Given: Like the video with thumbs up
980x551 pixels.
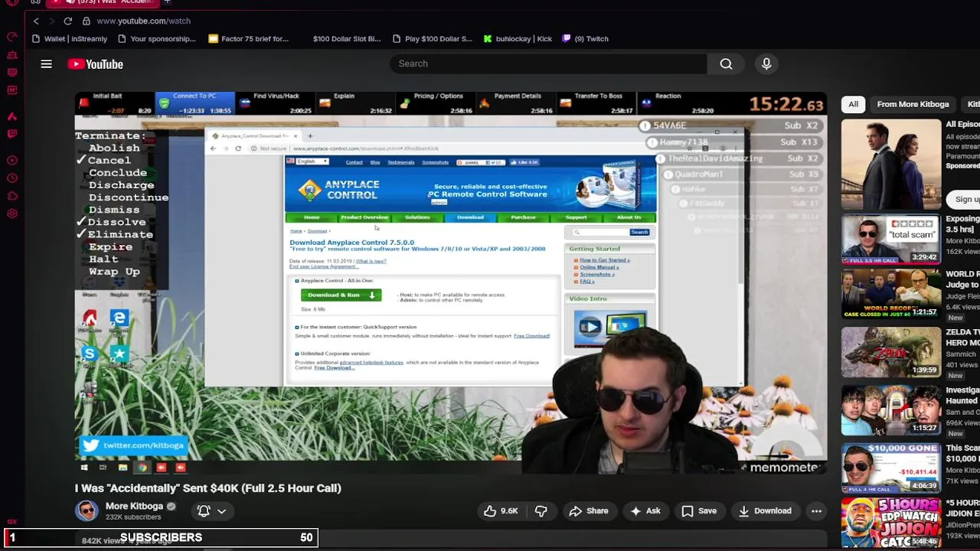Looking at the screenshot, I should click(x=501, y=510).
